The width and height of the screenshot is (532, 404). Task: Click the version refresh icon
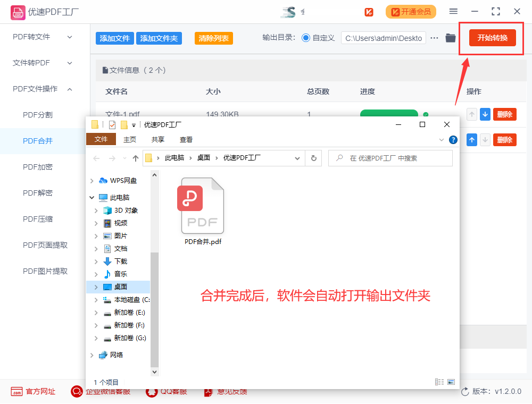[465, 391]
